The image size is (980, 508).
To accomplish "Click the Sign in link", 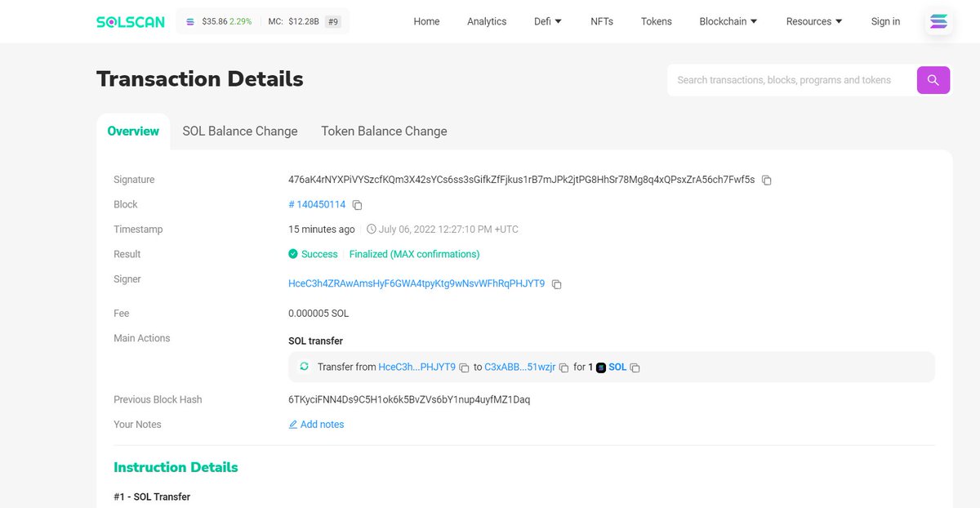I will tap(885, 21).
